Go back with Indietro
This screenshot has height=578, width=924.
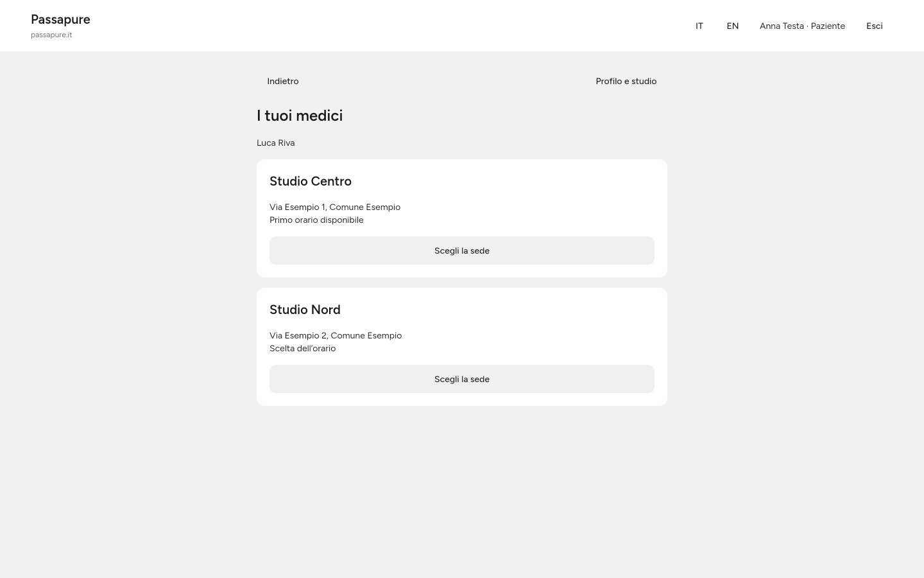[283, 81]
